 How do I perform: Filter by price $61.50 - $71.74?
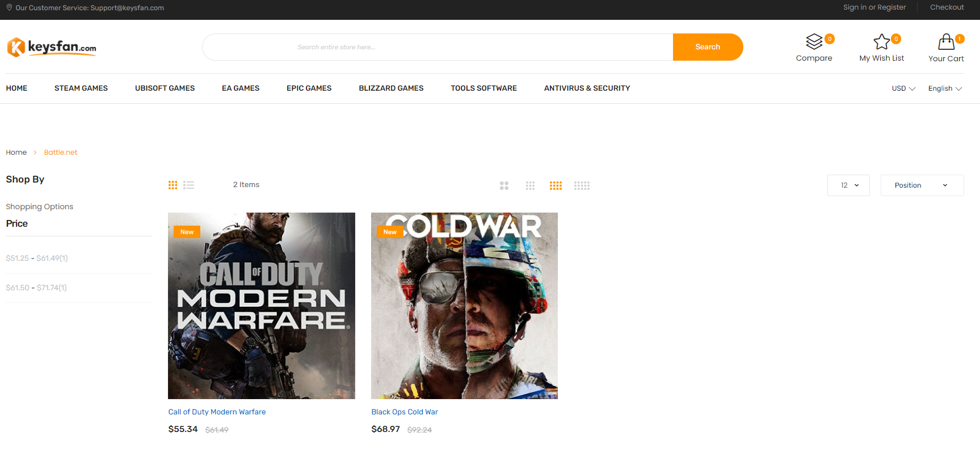pyautogui.click(x=36, y=287)
